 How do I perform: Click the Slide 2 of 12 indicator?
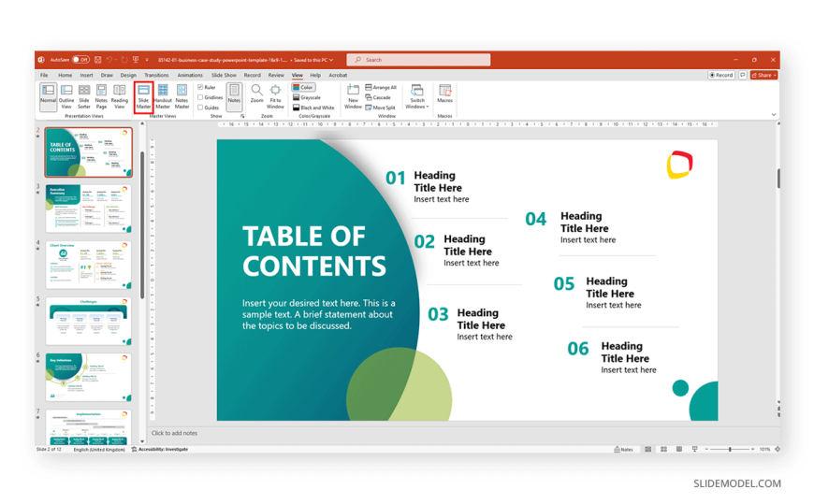[x=49, y=450]
